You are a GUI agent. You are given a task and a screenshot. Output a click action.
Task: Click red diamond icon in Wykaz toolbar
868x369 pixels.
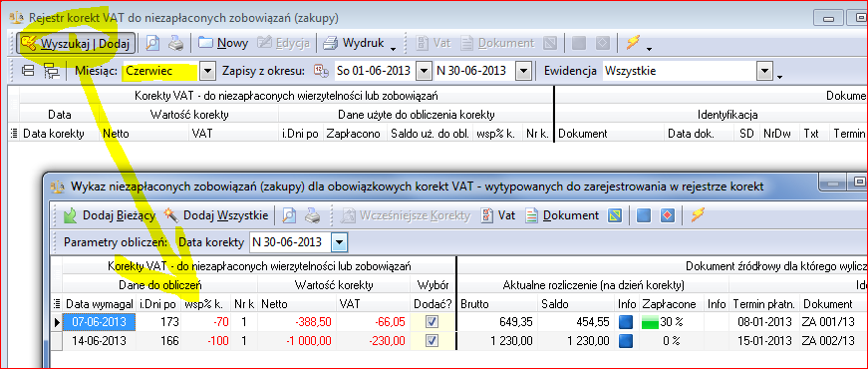pyautogui.click(x=668, y=215)
